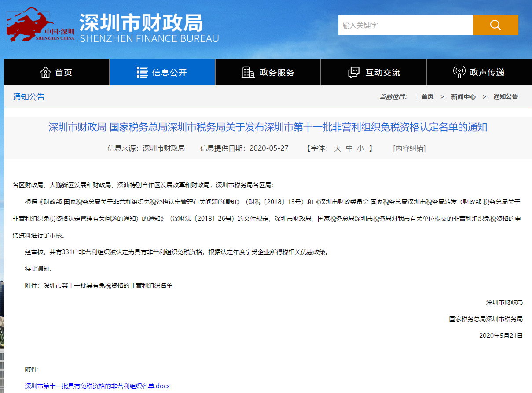Click the Shenzhen Finance Bureau bull logo
The image size is (532, 393).
tap(40, 25)
